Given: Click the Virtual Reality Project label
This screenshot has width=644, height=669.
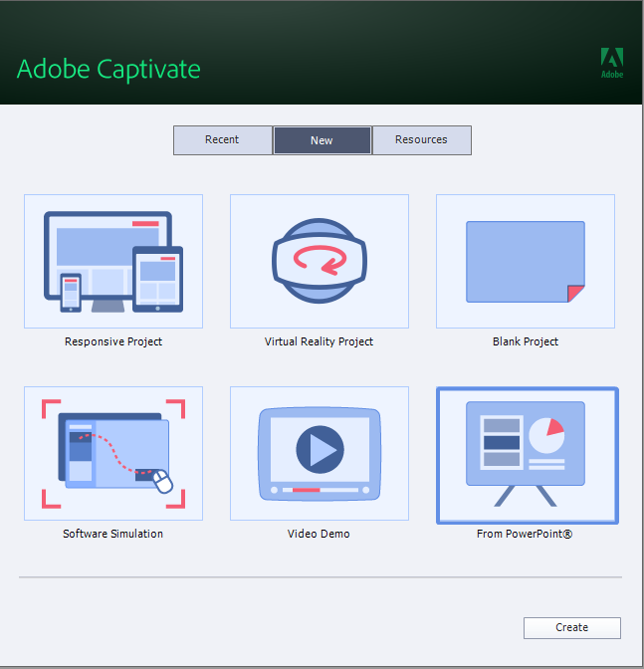Looking at the screenshot, I should point(319,341).
